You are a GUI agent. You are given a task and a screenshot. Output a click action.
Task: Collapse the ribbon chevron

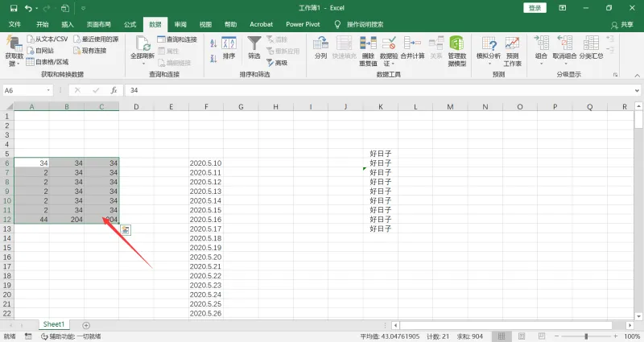click(637, 76)
